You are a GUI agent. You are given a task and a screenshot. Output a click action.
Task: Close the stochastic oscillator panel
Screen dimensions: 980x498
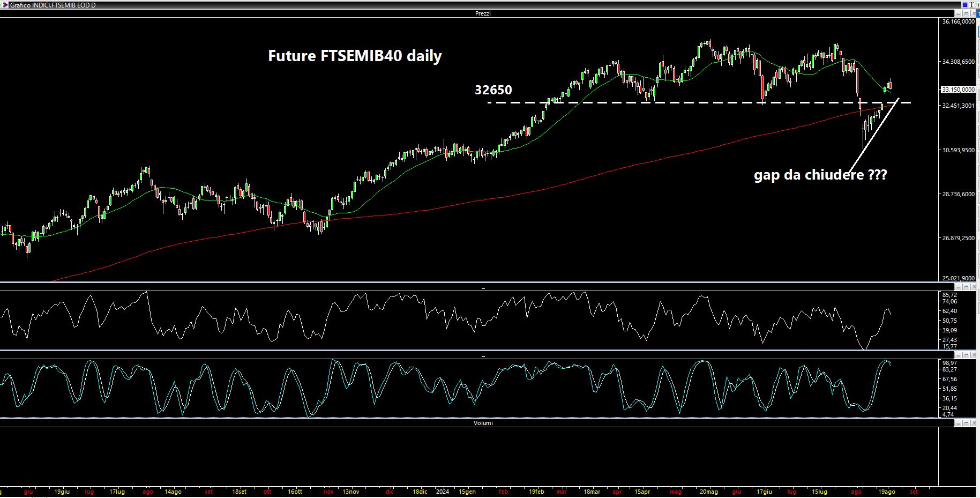pos(973,355)
